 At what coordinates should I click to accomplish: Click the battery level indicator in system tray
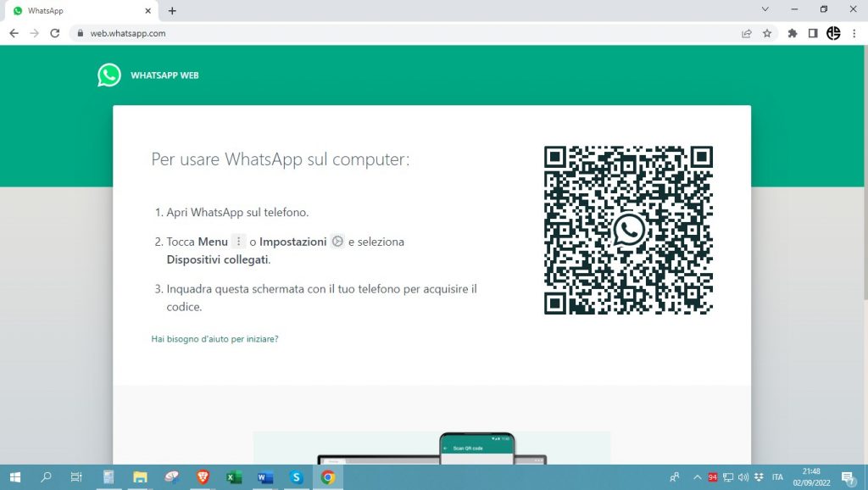pyautogui.click(x=713, y=476)
